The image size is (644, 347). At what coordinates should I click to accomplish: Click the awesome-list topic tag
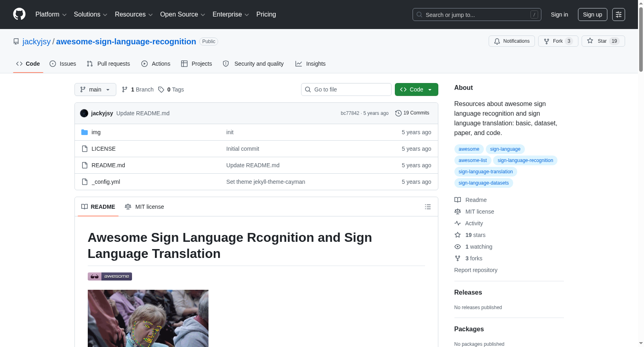coord(473,160)
